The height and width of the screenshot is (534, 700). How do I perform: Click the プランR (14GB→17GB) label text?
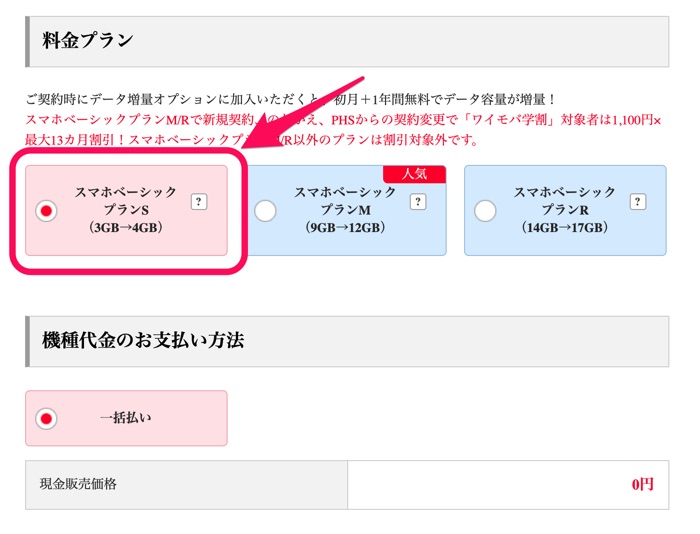coord(565,210)
